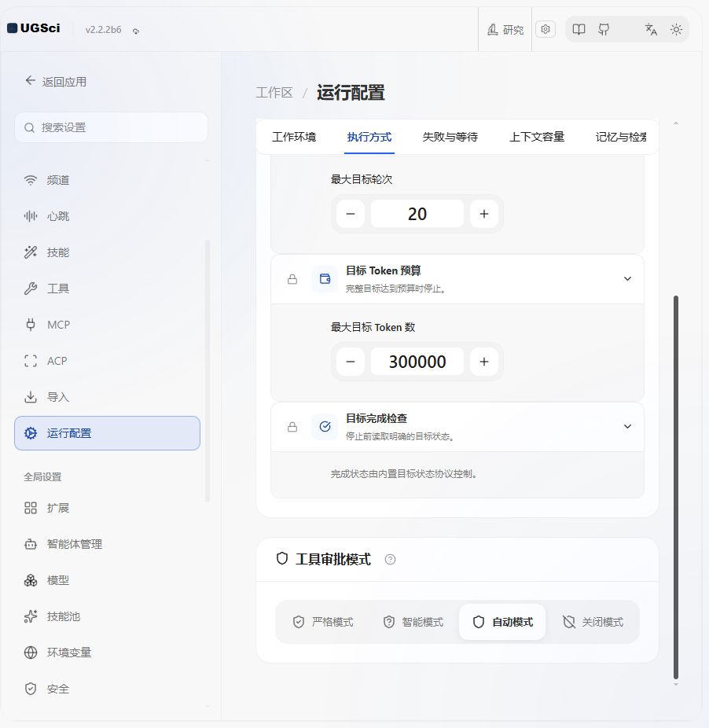The image size is (709, 728).
Task: Open the documentation book icon
Action: click(579, 30)
